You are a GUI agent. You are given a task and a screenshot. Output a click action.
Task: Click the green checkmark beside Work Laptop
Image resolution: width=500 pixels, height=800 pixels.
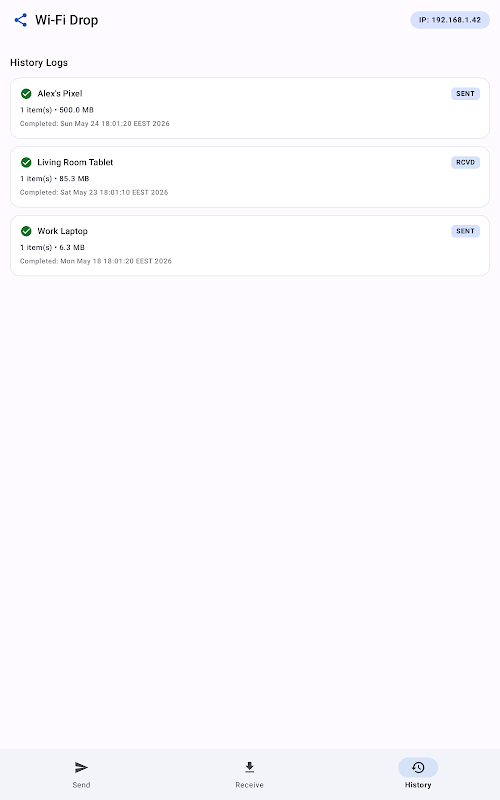tap(26, 231)
